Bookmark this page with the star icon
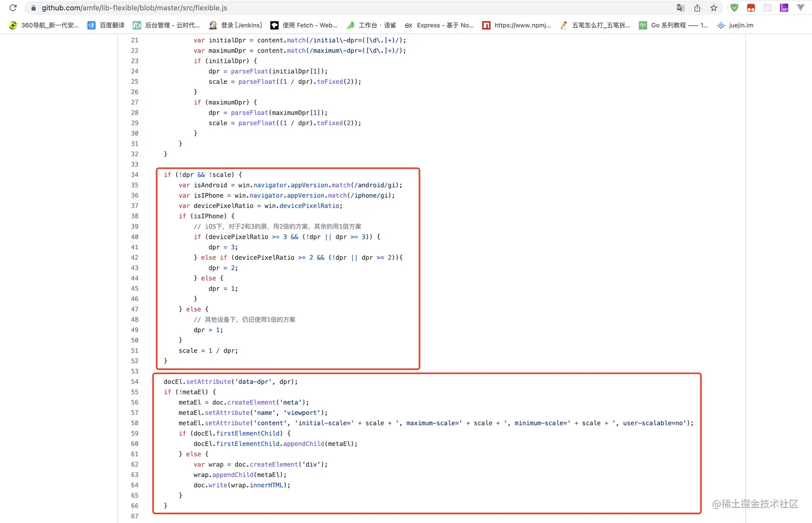This screenshot has height=523, width=812. (714, 8)
